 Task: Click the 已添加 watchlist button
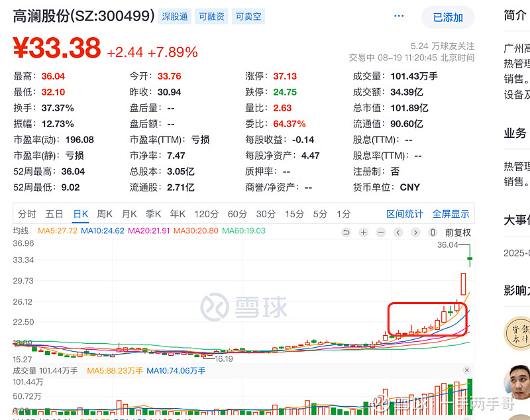(448, 17)
